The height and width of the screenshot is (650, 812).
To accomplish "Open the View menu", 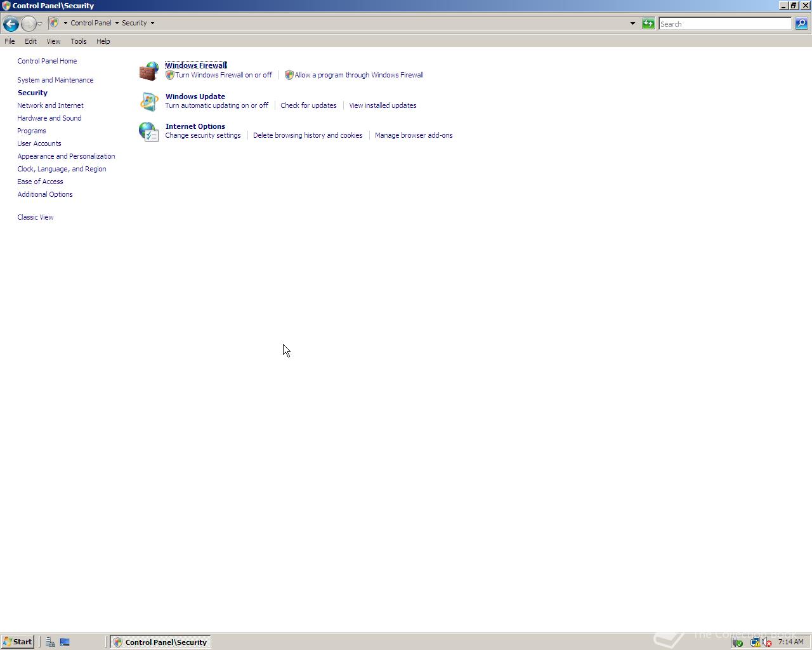I will [x=53, y=41].
